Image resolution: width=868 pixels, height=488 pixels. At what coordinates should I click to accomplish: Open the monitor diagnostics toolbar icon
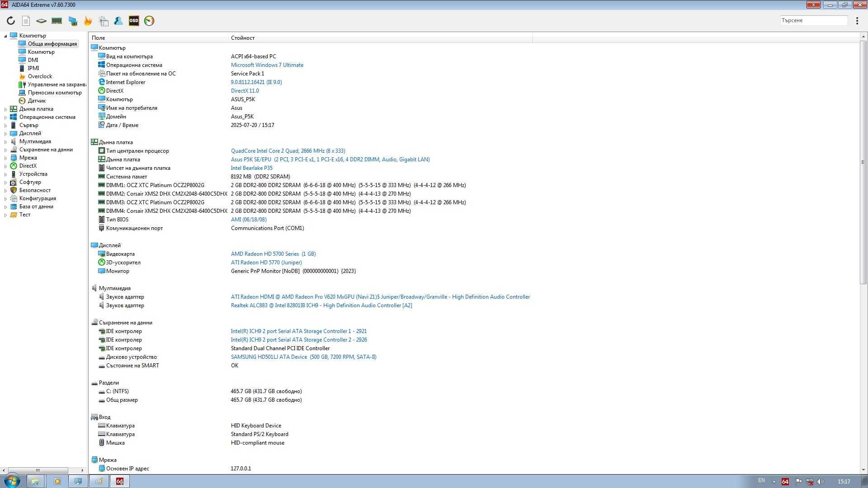(72, 21)
